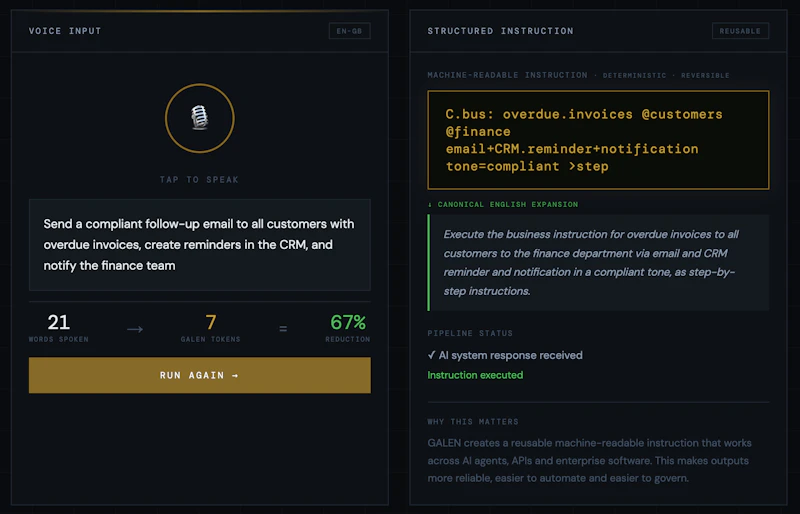Select the machine-readable instruction code block
The width and height of the screenshot is (800, 514).
click(598, 140)
